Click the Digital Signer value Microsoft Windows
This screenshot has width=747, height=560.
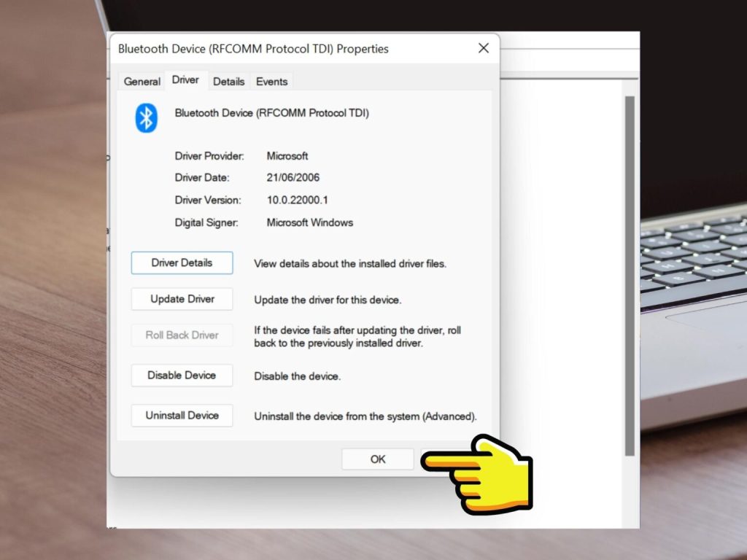(309, 222)
